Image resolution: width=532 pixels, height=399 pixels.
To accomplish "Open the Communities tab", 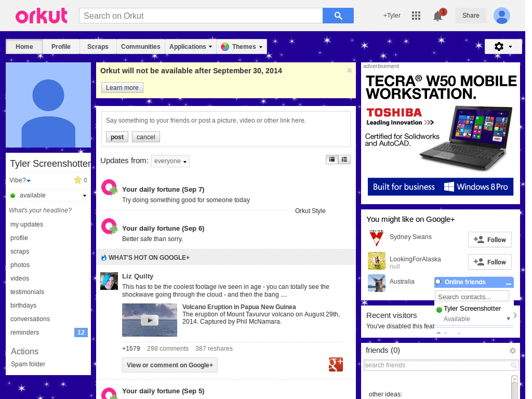I will [140, 47].
